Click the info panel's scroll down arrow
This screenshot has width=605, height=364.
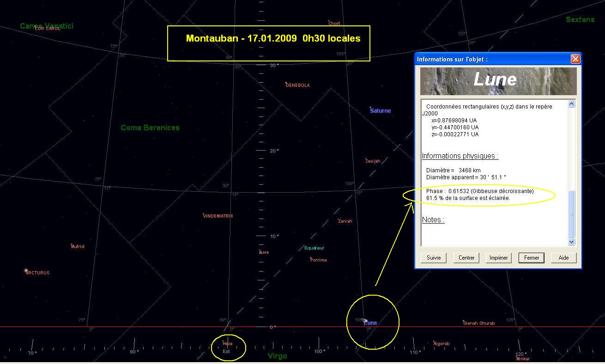click(x=571, y=242)
